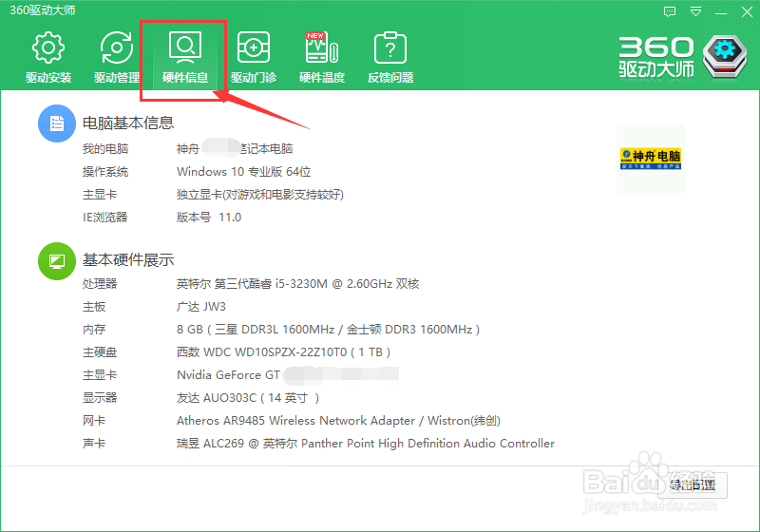This screenshot has width=760, height=532.
Task: Click the 导出配置 button
Action: (x=693, y=485)
